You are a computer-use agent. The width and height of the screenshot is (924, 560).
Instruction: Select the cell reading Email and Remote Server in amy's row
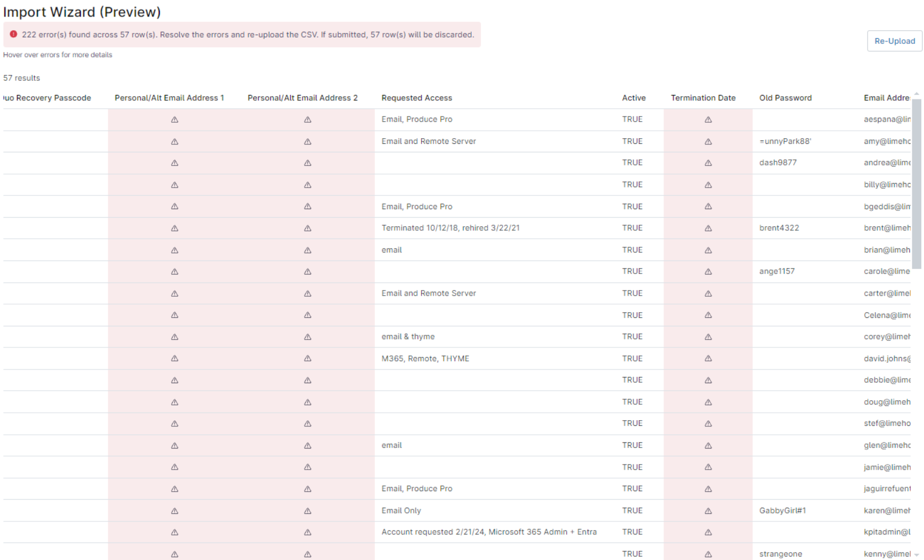tap(428, 141)
